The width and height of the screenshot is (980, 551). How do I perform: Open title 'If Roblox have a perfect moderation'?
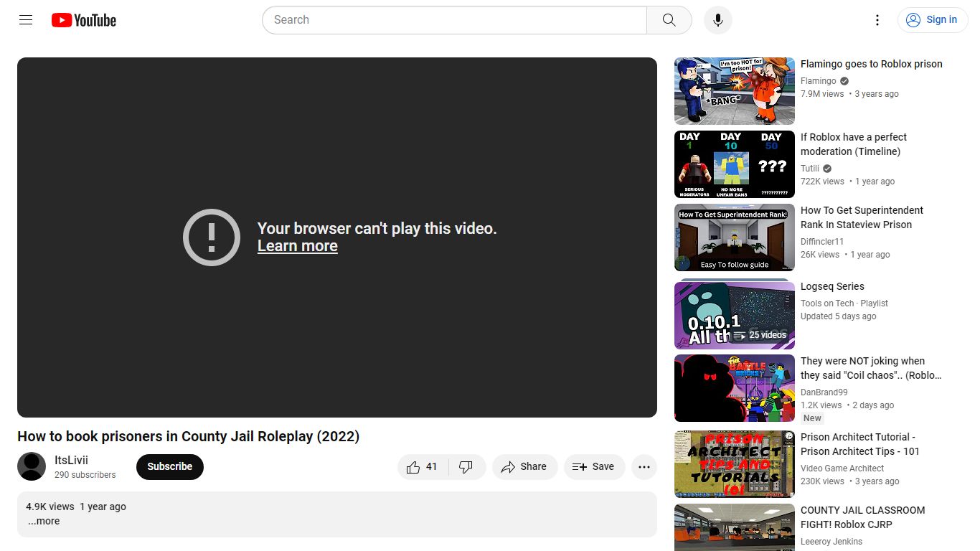854,144
